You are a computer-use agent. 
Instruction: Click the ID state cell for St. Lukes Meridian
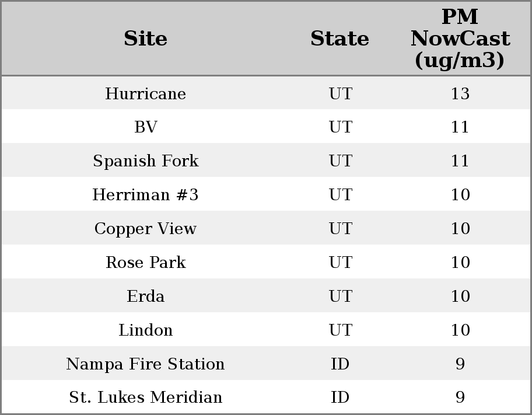(339, 397)
